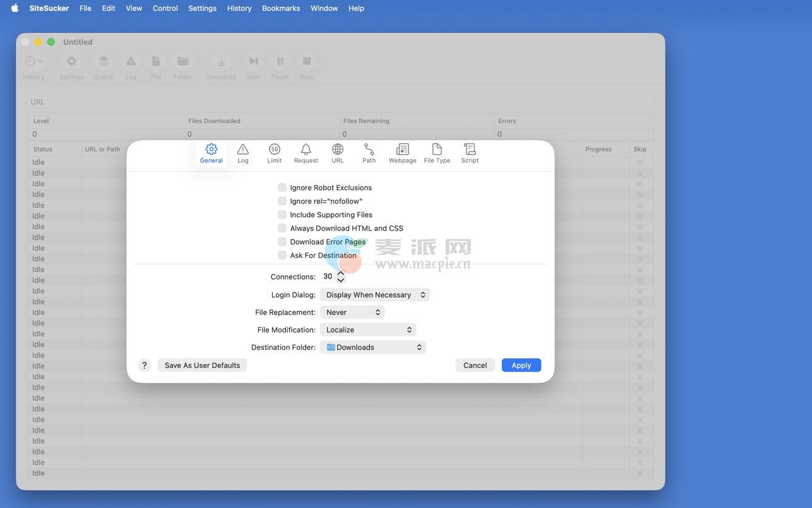Viewport: 812px width, 508px height.
Task: Open the Login Dialog dropdown
Action: 374,295
